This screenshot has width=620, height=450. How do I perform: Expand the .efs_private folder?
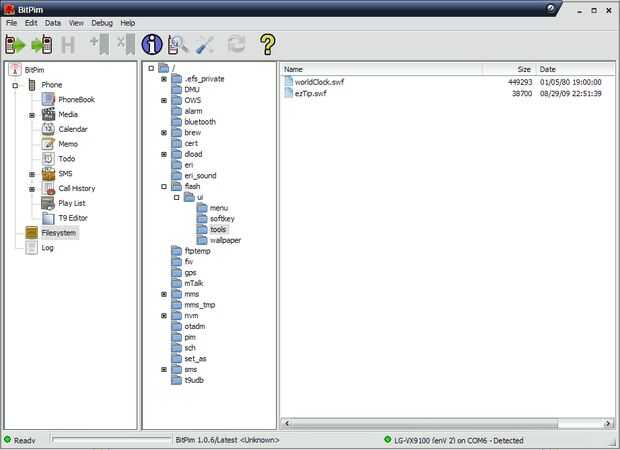click(x=164, y=79)
